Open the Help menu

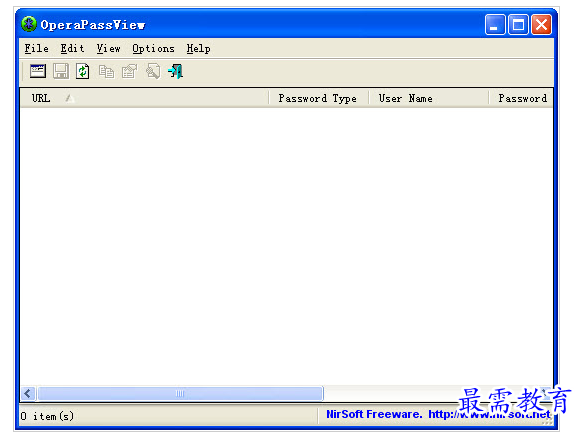pos(198,48)
